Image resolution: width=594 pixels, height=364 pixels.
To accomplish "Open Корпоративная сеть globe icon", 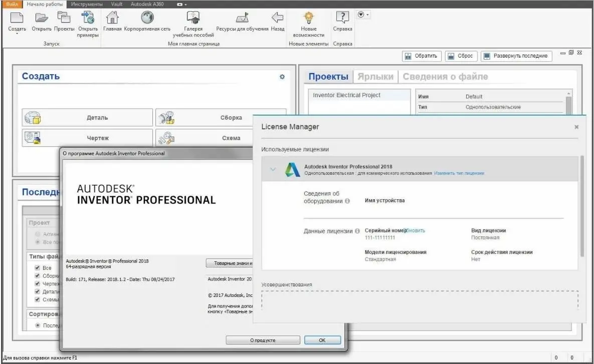I will pos(147,18).
